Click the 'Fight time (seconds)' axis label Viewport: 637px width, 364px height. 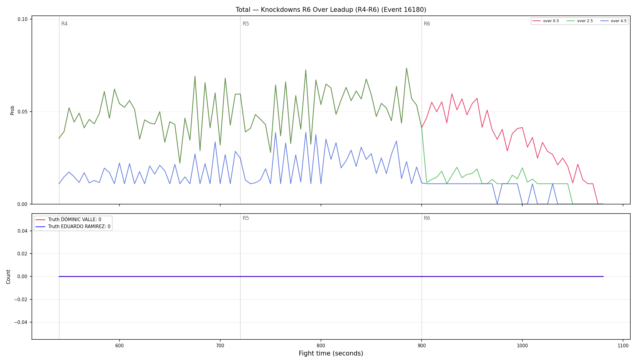point(331,353)
